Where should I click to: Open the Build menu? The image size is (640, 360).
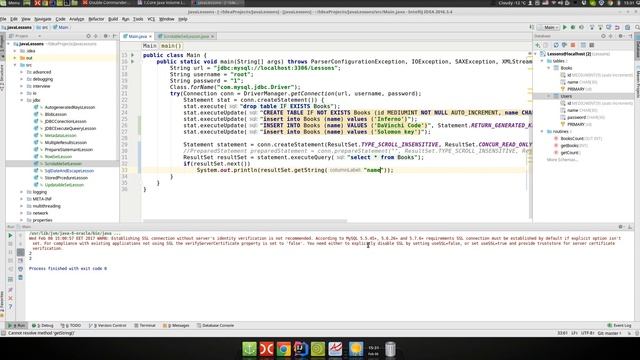(113, 19)
